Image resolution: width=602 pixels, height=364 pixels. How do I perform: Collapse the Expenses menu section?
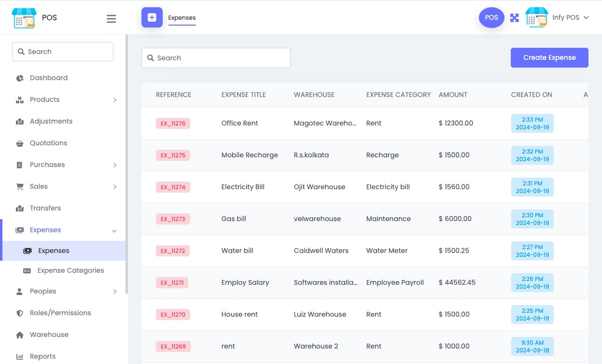[x=114, y=231]
